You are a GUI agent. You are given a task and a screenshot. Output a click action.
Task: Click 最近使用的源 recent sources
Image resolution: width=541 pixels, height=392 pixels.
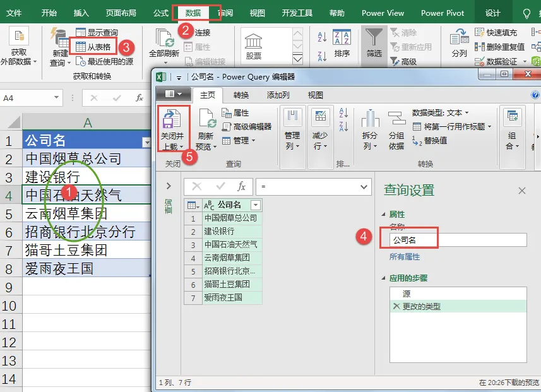pos(104,61)
